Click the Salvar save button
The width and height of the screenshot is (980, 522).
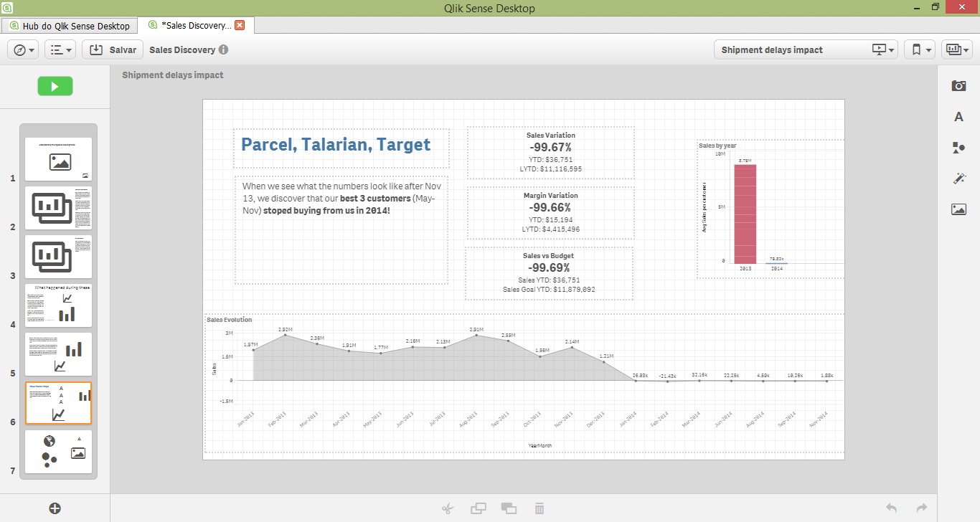(113, 50)
